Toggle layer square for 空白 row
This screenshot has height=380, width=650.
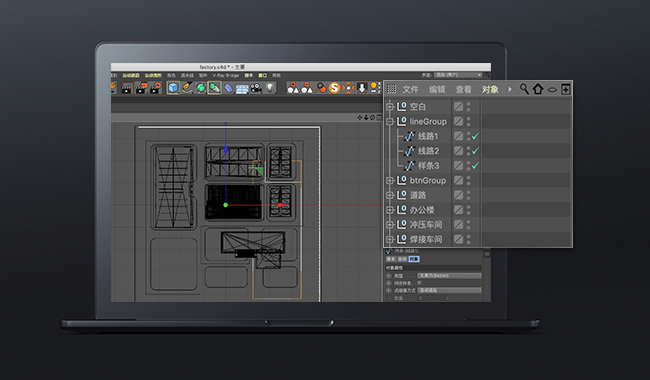(x=458, y=106)
